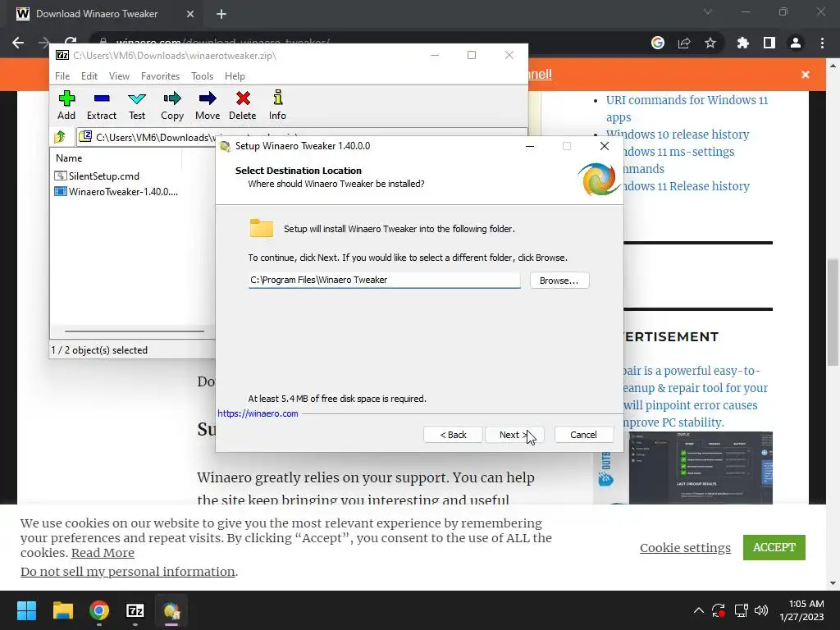Open Cookie settings on the website
This screenshot has height=630, width=840.
point(685,547)
